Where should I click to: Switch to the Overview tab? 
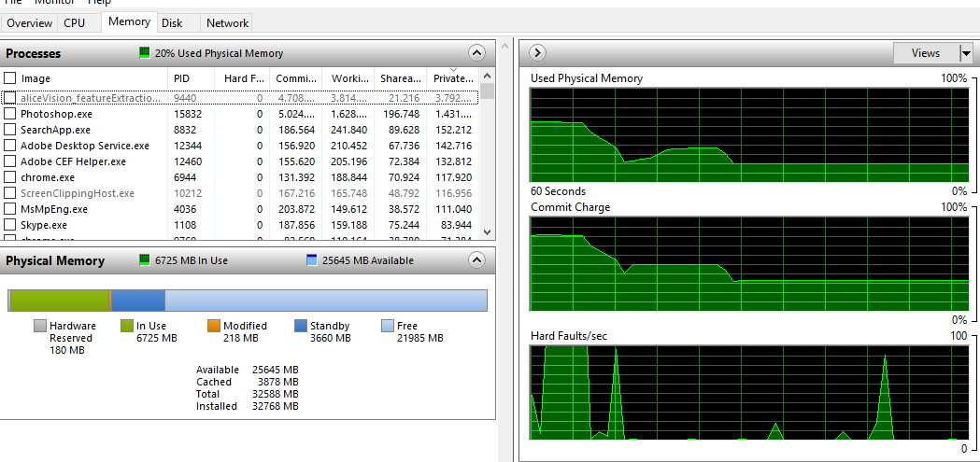(29, 23)
